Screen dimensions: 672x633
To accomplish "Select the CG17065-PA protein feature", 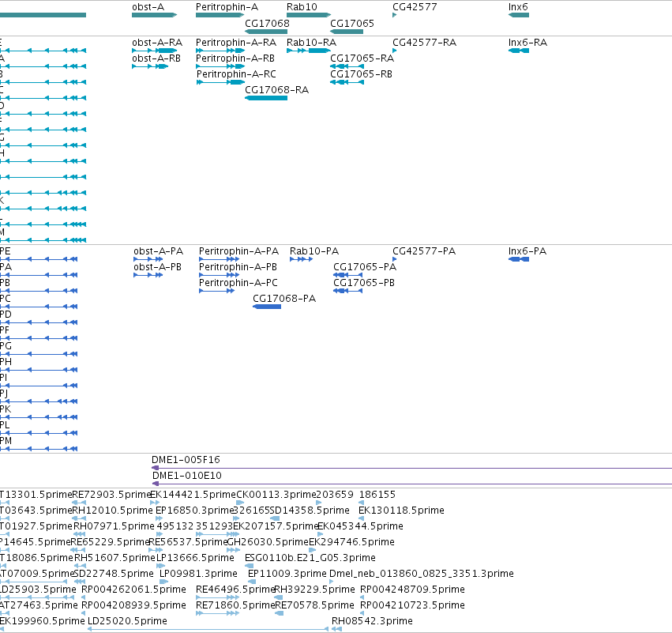I will (x=348, y=275).
